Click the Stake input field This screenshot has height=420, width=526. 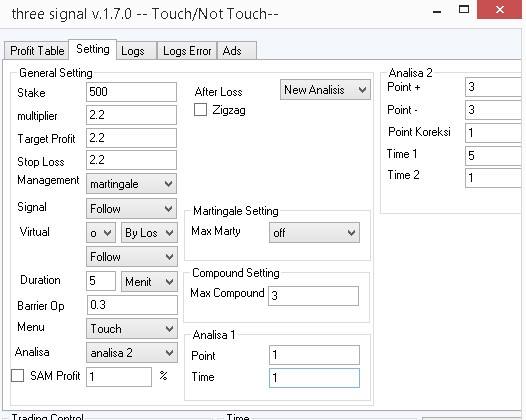point(131,92)
